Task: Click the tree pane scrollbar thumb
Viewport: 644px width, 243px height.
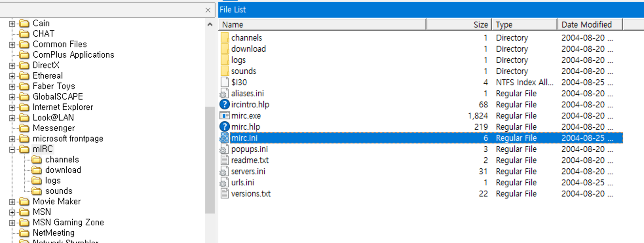Action: tap(210, 160)
